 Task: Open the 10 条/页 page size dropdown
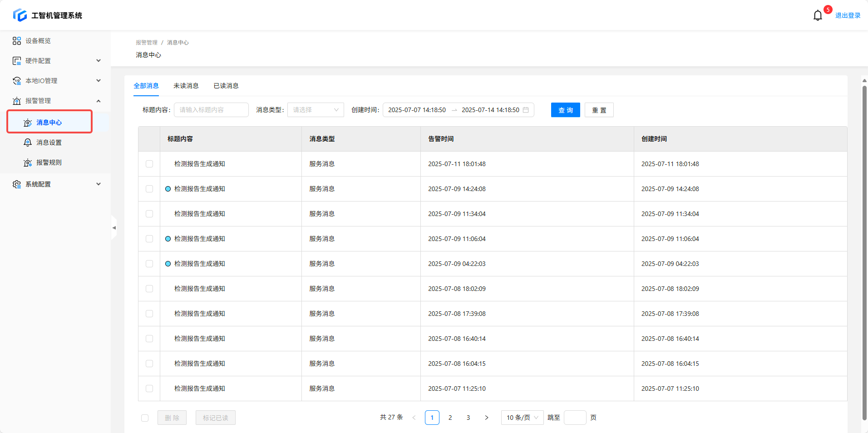point(522,418)
